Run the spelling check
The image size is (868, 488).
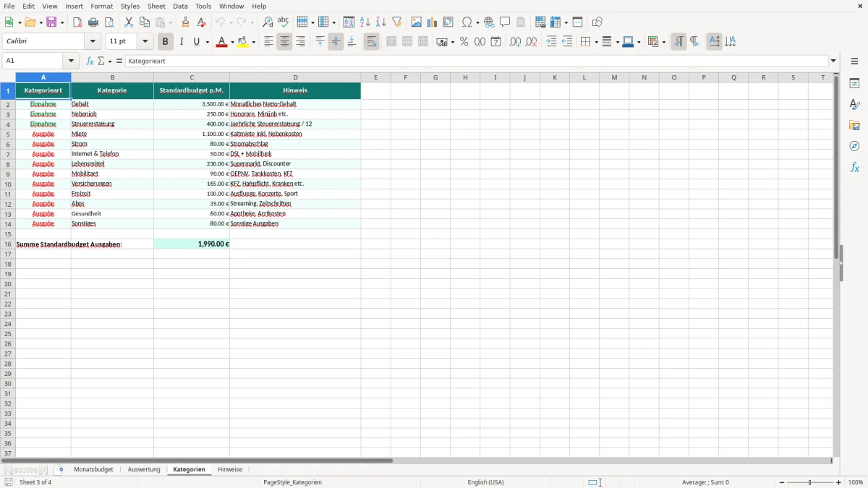click(x=284, y=22)
